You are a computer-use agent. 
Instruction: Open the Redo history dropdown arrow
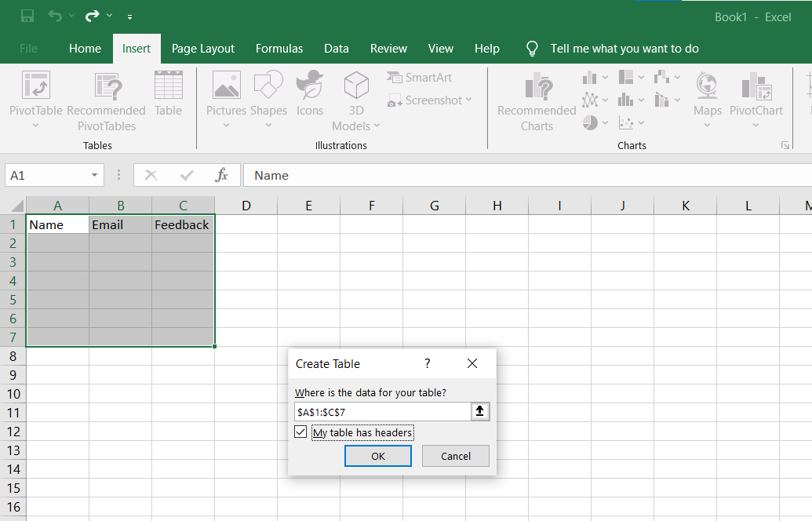coord(109,16)
